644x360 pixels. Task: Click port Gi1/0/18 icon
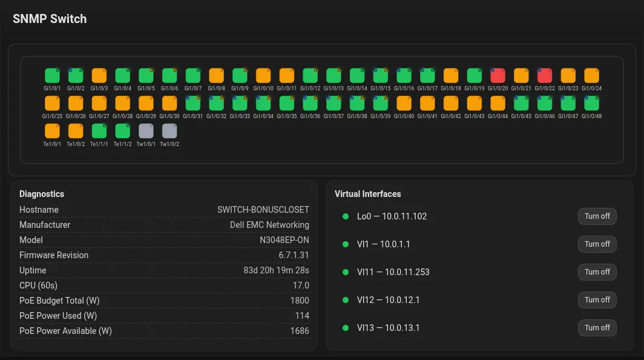coord(450,76)
